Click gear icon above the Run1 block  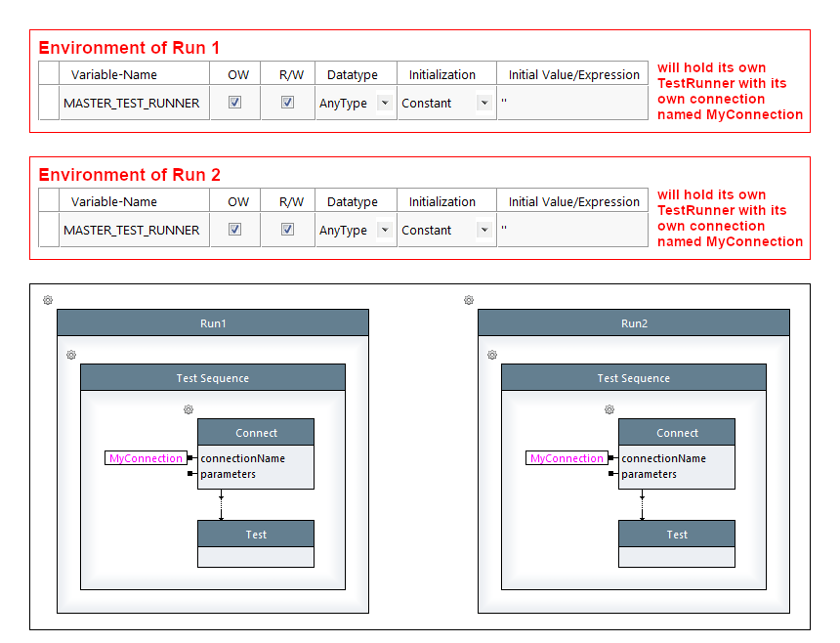tap(48, 301)
